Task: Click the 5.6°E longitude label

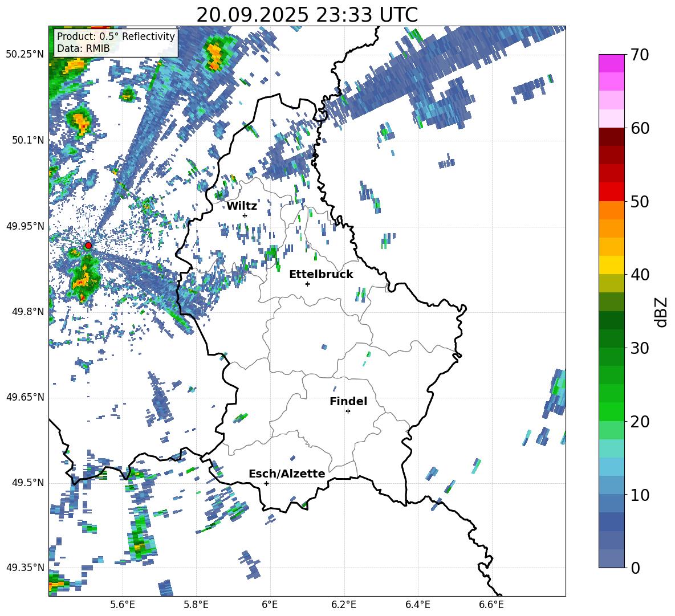Action: click(x=123, y=605)
